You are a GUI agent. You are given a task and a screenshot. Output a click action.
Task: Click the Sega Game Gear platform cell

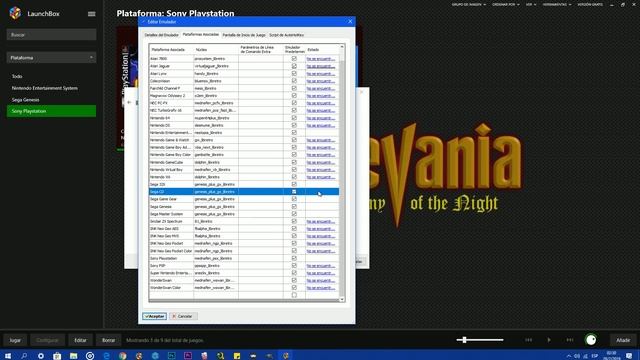(x=171, y=199)
